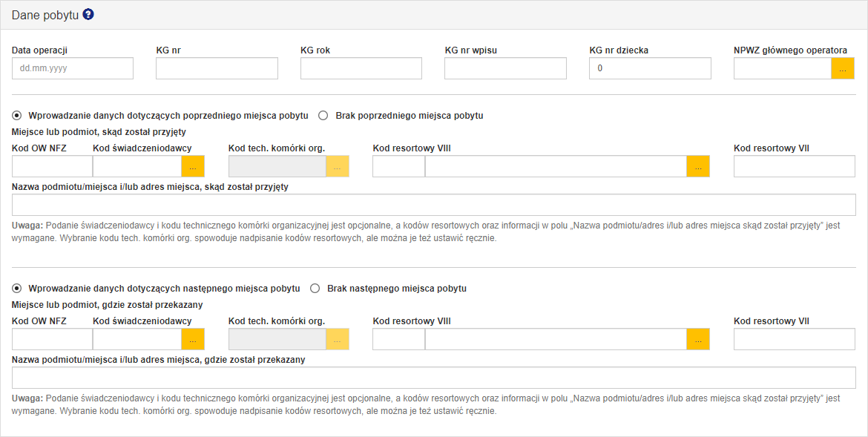
Task: Click Kod tech. komórki org. lookup in previous place section
Action: coord(338,166)
